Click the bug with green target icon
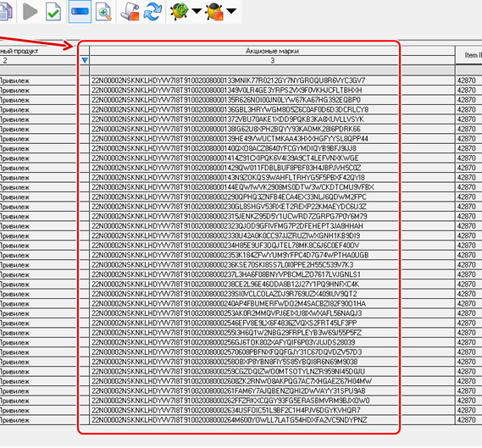The width and height of the screenshot is (482, 448). 180,11
